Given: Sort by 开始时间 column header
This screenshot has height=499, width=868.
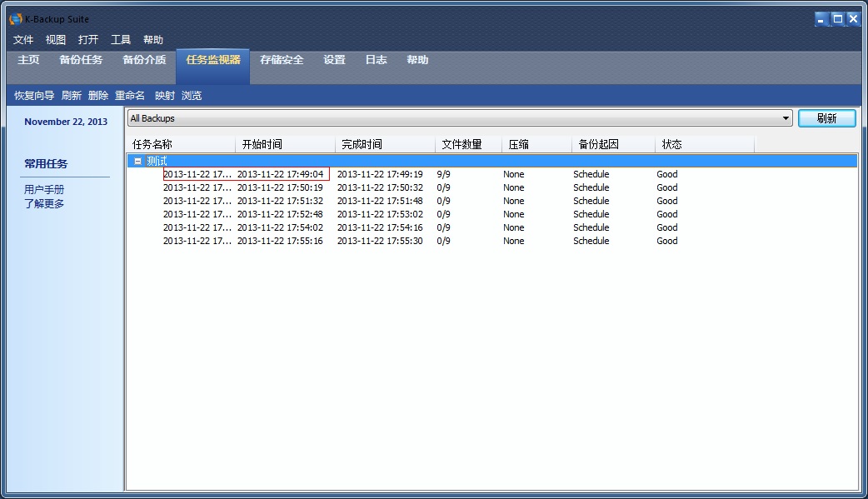Looking at the screenshot, I should click(285, 145).
